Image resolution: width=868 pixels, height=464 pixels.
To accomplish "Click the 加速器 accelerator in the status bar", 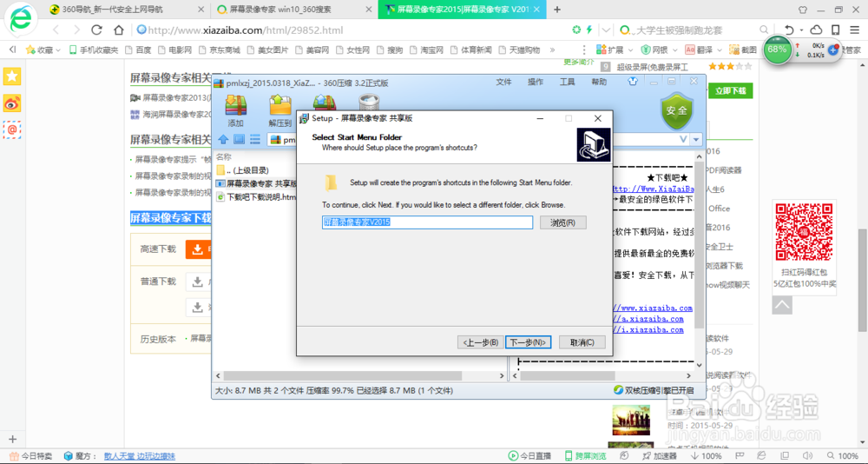I will [x=660, y=455].
